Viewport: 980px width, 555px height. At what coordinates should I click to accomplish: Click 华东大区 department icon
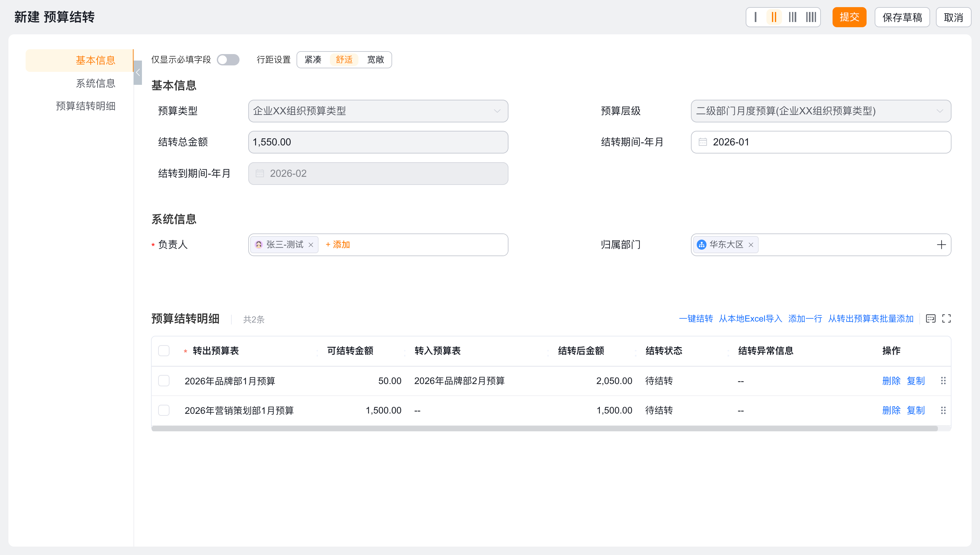tap(702, 245)
